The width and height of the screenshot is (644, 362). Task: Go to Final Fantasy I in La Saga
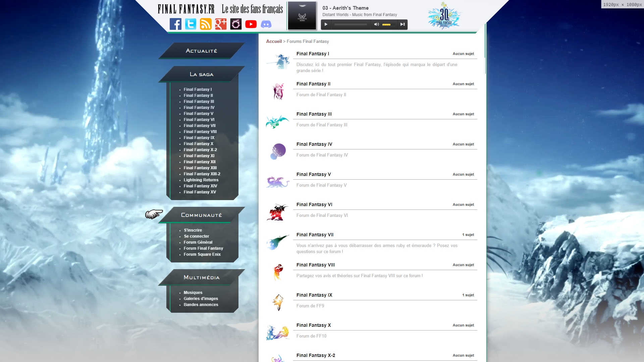tap(198, 89)
